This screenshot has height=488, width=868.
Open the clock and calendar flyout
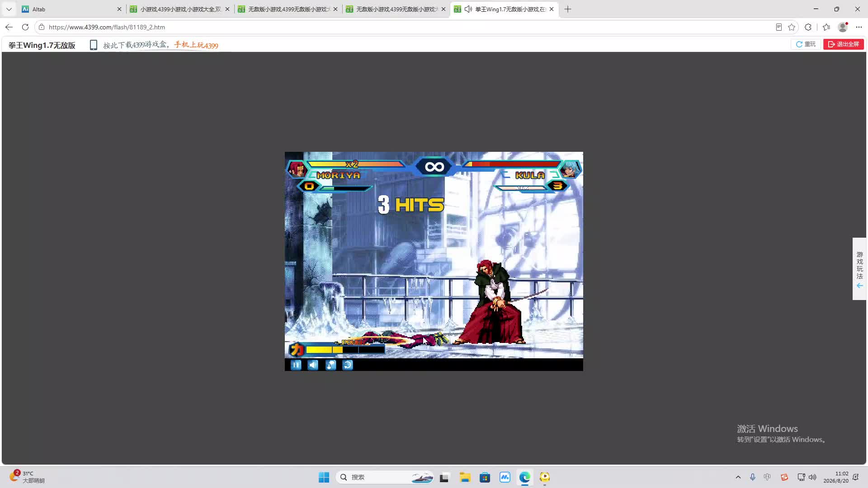[x=836, y=477]
